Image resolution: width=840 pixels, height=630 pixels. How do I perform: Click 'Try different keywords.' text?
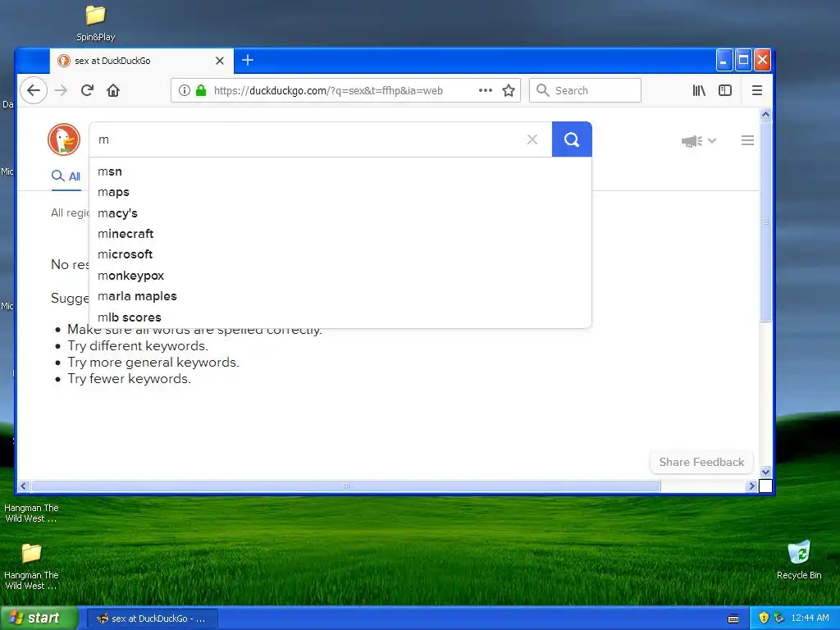tap(138, 345)
